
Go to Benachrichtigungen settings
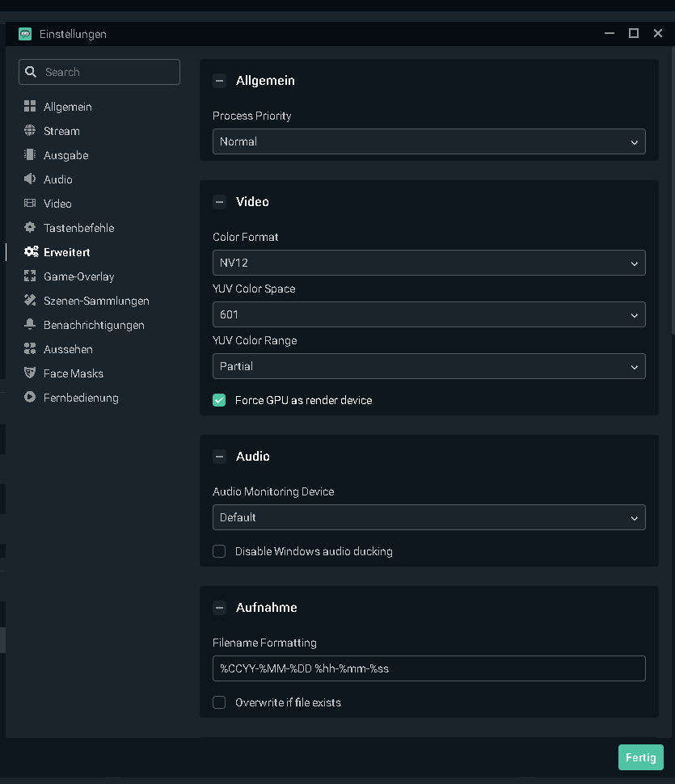click(94, 325)
